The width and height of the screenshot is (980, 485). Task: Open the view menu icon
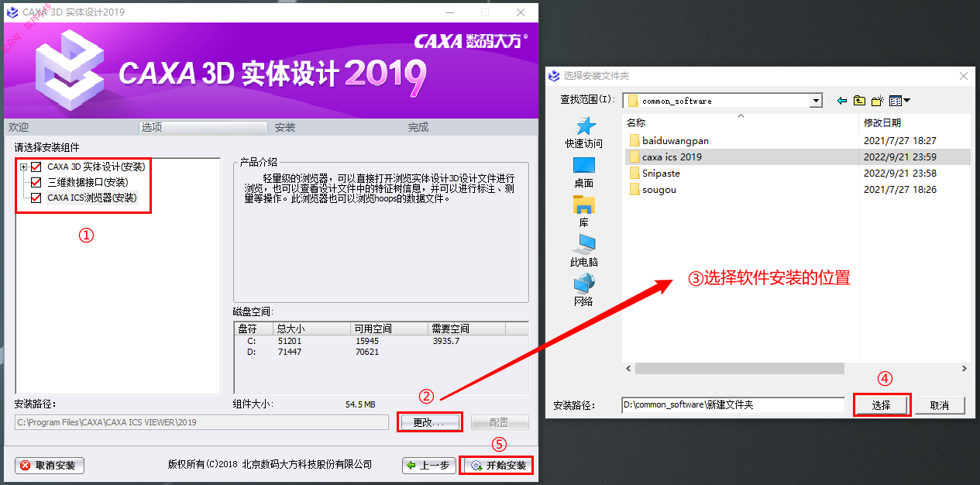899,101
